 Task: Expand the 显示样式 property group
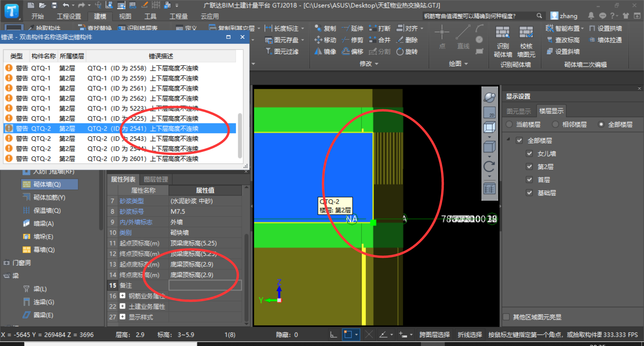(x=122, y=316)
